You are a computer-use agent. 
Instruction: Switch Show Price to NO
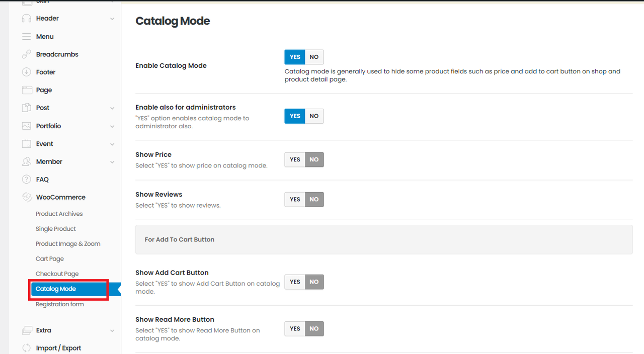pos(314,160)
